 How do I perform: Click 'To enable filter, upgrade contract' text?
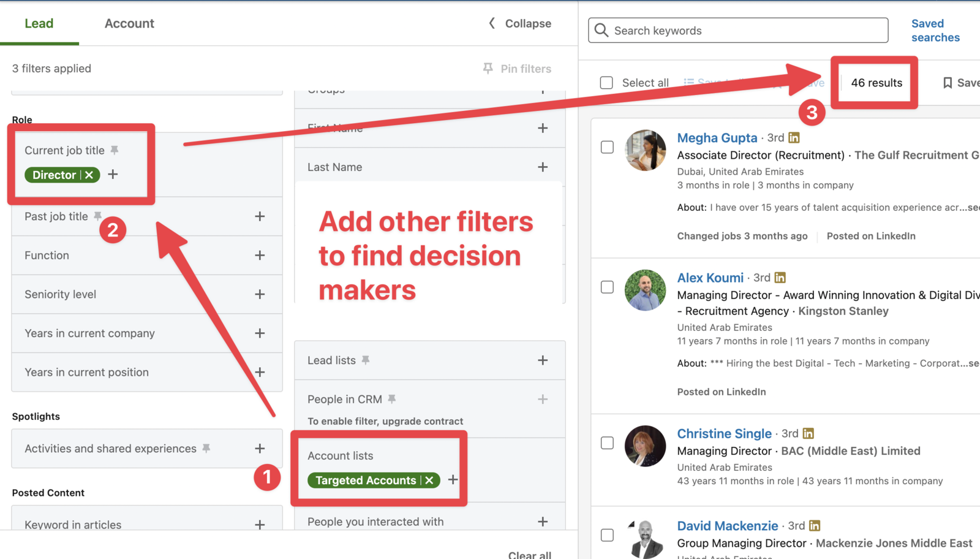coord(385,421)
